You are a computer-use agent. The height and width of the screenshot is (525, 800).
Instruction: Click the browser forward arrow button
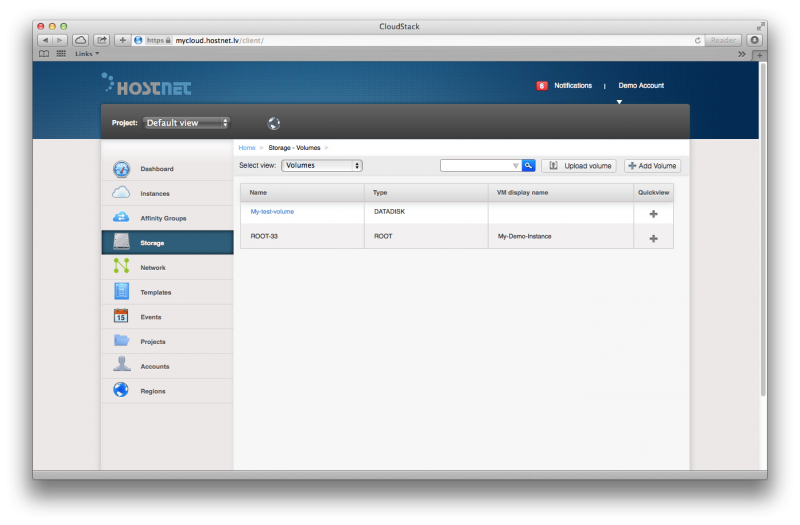click(x=60, y=40)
